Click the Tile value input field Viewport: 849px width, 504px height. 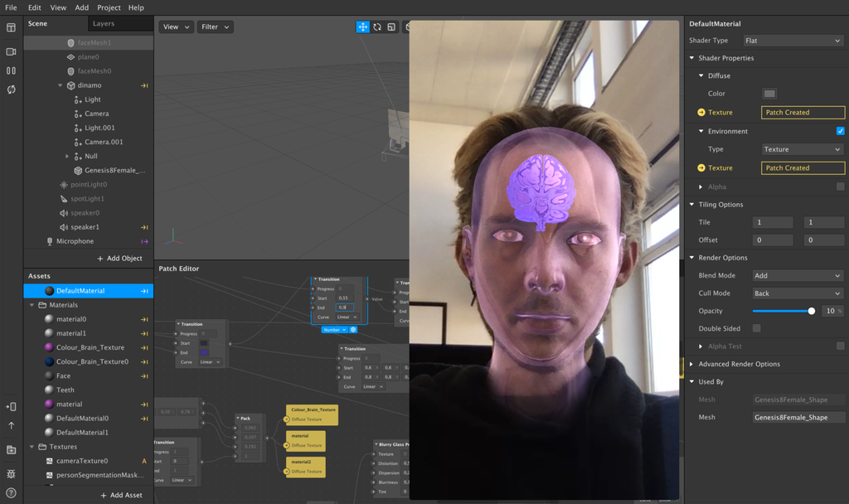[x=772, y=222]
